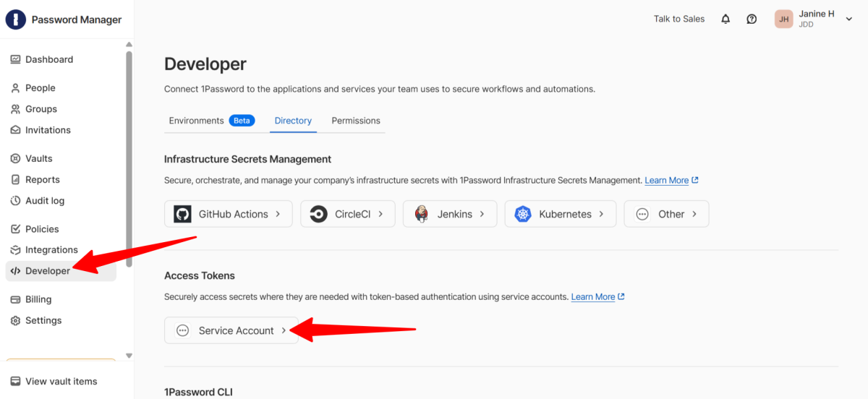Click the Kubernetes helm wheel icon
868x399 pixels.
tap(523, 214)
